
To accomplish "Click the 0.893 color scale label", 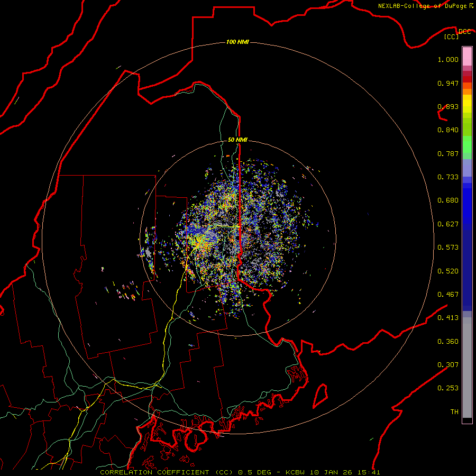I will (448, 106).
